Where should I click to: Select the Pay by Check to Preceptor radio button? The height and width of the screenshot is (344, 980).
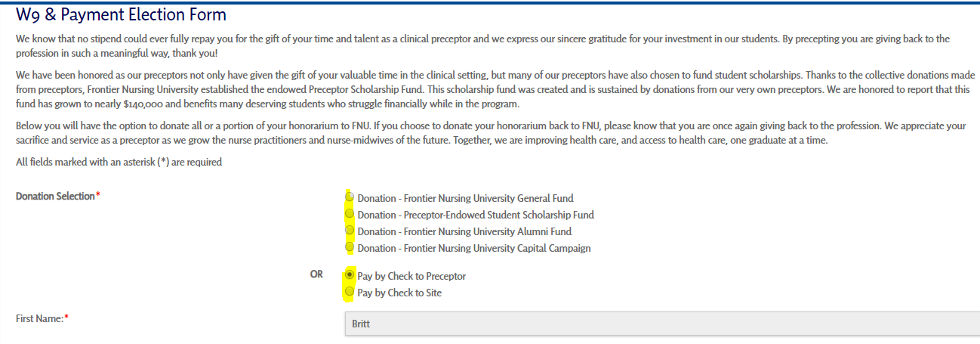pos(349,275)
